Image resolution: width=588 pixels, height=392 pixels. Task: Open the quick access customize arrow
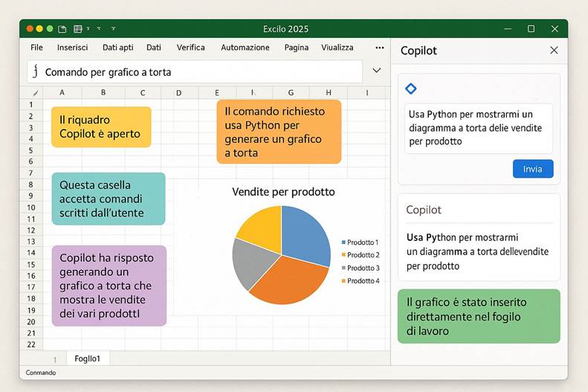point(113,28)
